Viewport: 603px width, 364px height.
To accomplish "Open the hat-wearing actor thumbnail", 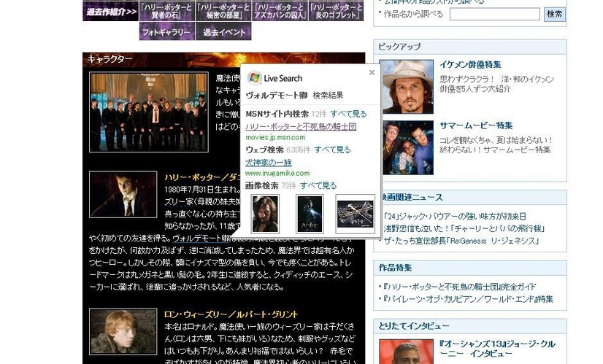I will click(406, 87).
